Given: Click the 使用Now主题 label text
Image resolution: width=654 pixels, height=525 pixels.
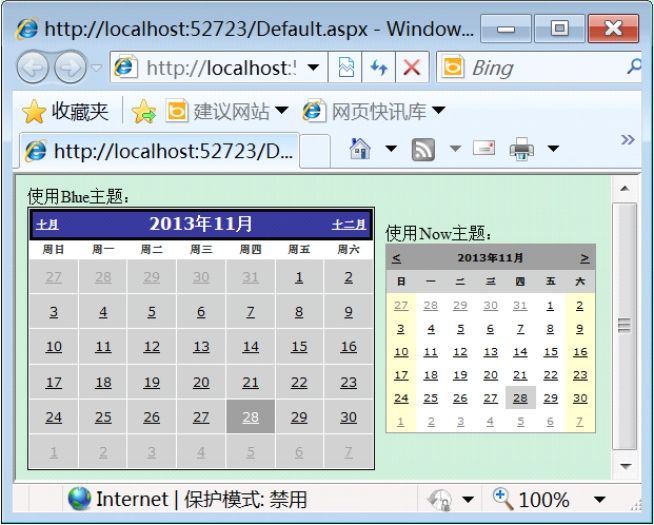Looking at the screenshot, I should (438, 233).
